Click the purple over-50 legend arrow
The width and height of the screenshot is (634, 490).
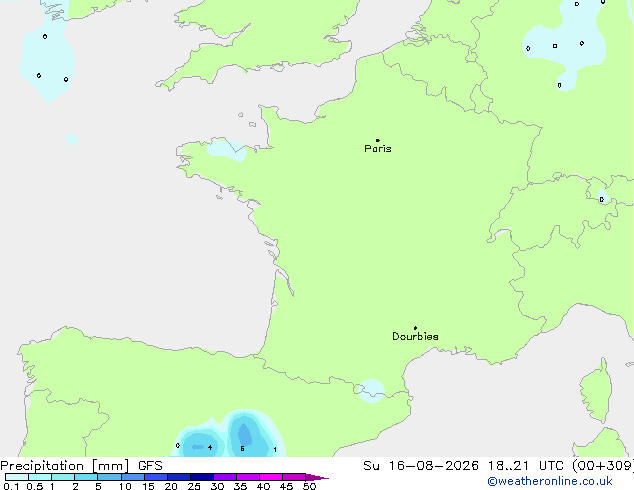point(317,477)
